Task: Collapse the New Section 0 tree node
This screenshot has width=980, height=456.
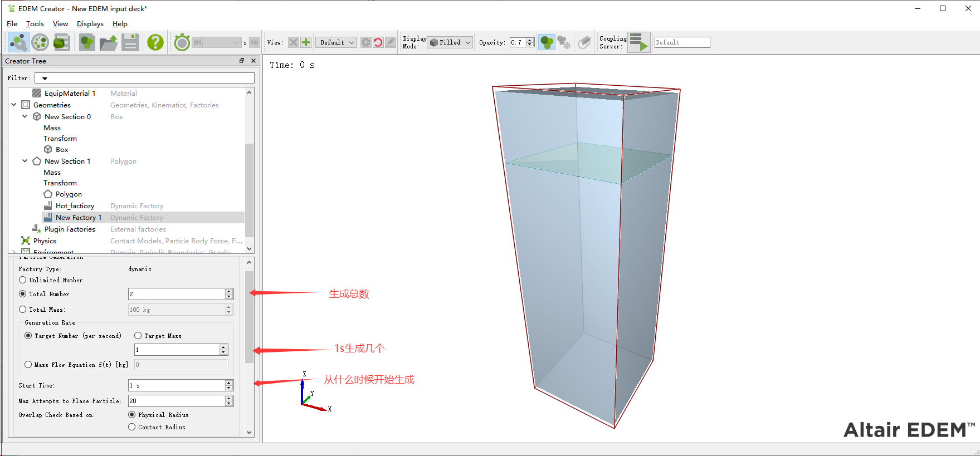Action: click(25, 116)
